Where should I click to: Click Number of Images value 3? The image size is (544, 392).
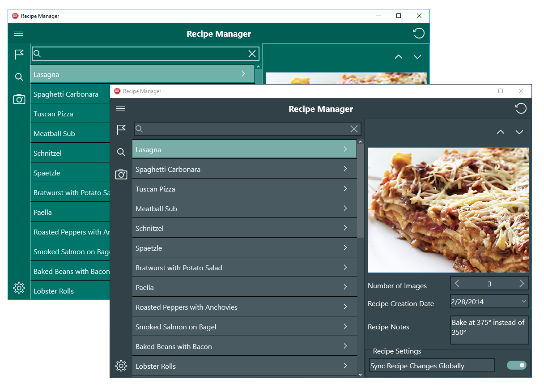pyautogui.click(x=489, y=284)
